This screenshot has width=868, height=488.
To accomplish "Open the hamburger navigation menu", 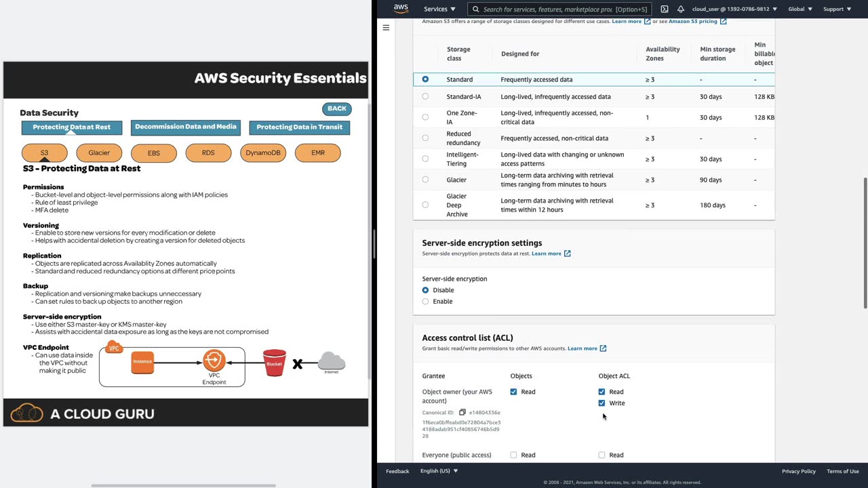I will pos(386,28).
